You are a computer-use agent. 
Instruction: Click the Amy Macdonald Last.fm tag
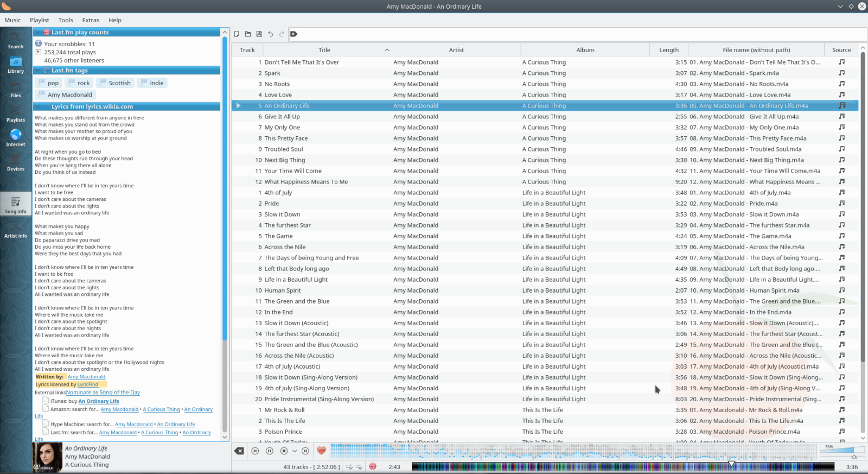coord(65,94)
